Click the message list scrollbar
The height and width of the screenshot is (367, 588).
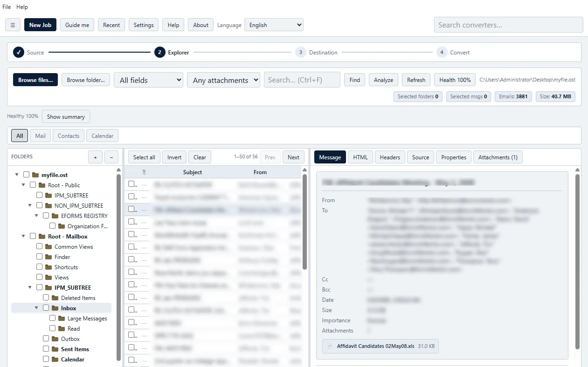pyautogui.click(x=305, y=222)
